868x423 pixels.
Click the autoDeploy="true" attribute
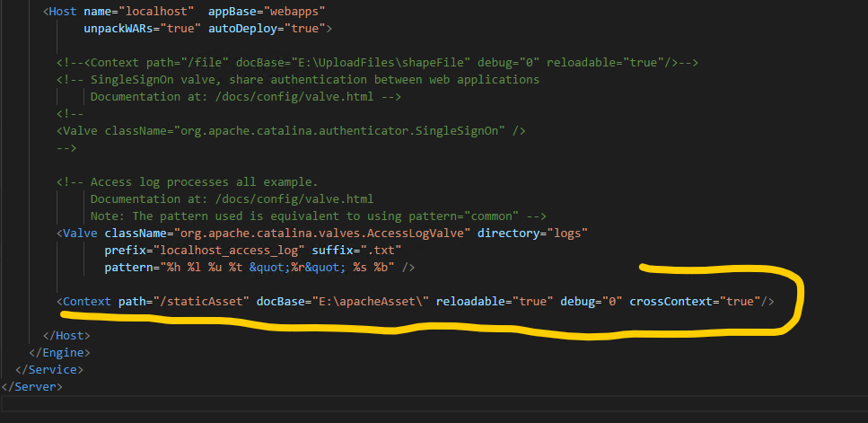tap(267, 29)
